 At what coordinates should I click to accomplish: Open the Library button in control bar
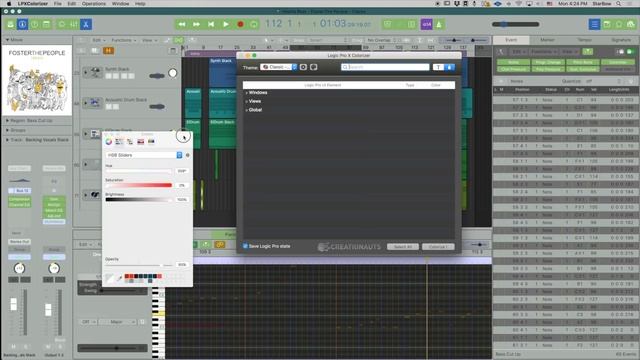[x=10, y=24]
